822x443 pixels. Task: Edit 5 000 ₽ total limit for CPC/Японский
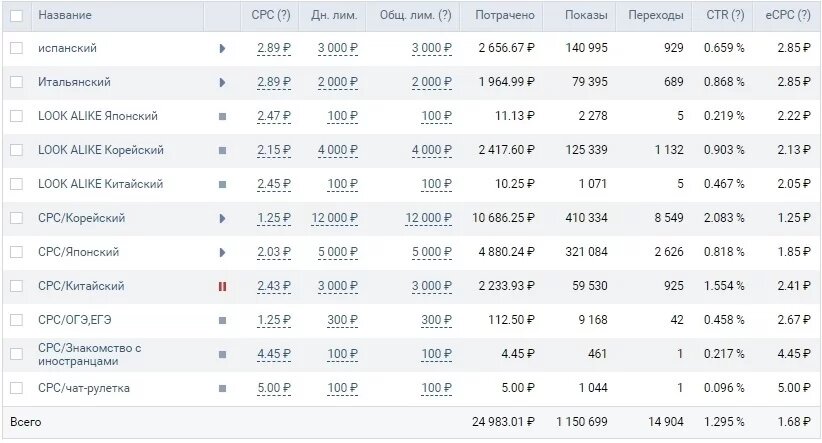(x=430, y=252)
